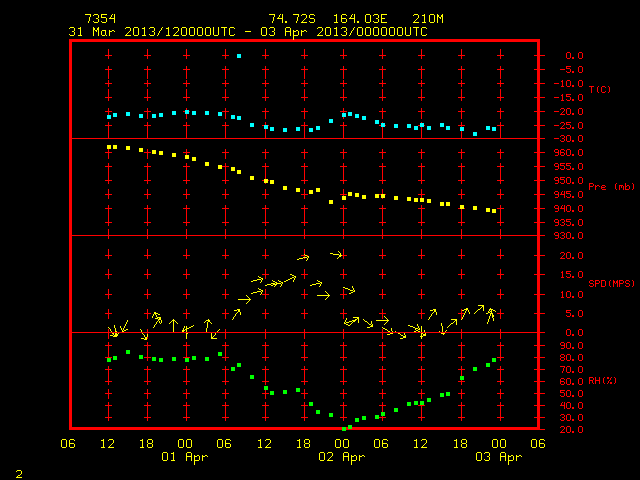Click the 210M elevation text

coord(428,19)
